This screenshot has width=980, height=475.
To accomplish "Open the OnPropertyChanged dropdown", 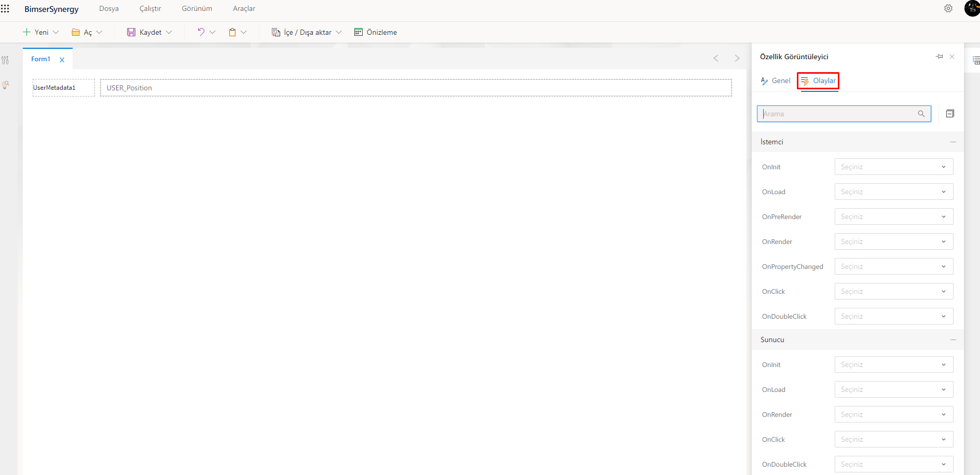I will click(x=894, y=266).
